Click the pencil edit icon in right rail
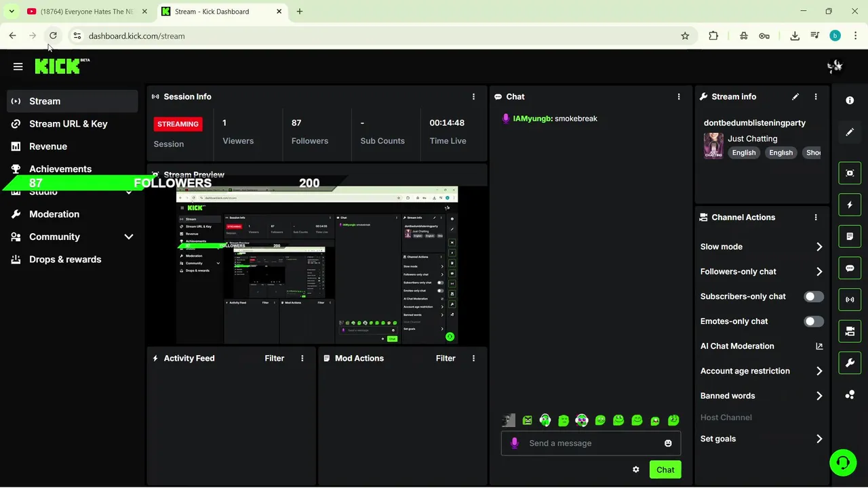This screenshot has height=488, width=868. (x=850, y=132)
